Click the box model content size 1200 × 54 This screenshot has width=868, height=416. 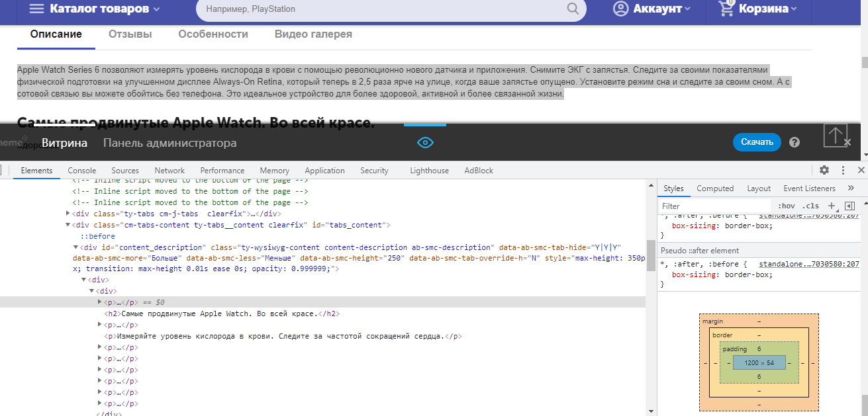[759, 363]
